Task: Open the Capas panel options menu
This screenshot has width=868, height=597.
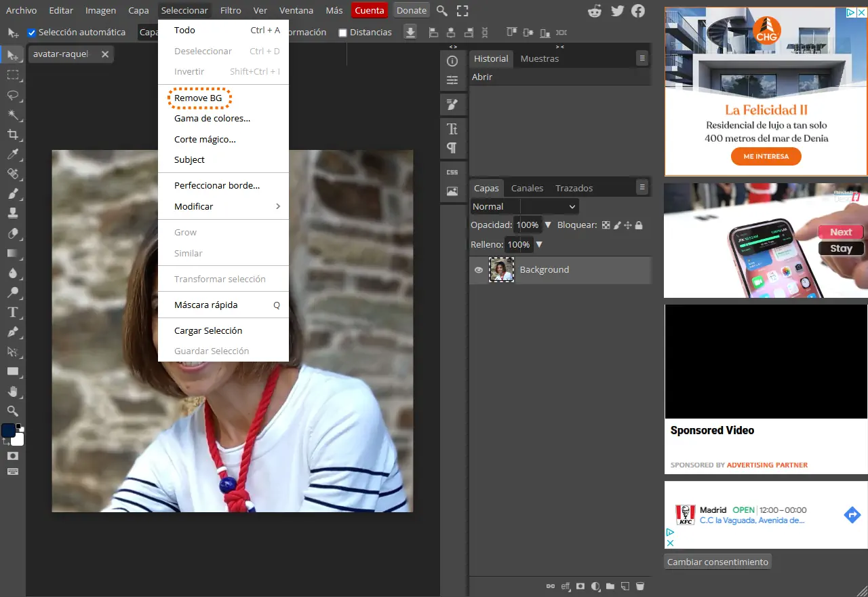Action: tap(642, 187)
